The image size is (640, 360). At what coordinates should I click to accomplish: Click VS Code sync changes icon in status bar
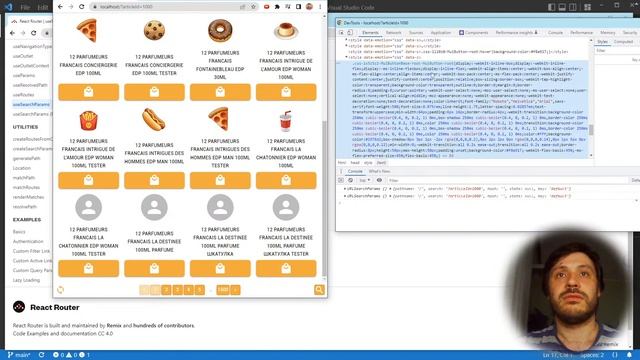click(41, 355)
